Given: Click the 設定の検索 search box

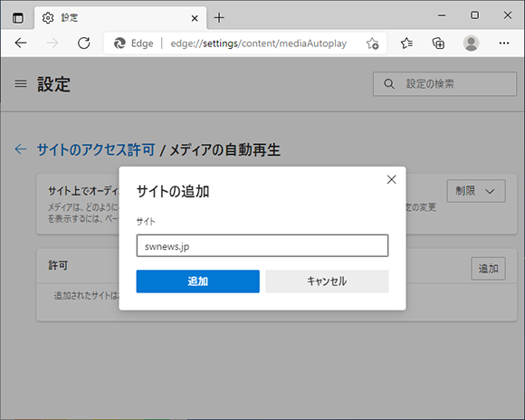Looking at the screenshot, I should click(x=445, y=84).
